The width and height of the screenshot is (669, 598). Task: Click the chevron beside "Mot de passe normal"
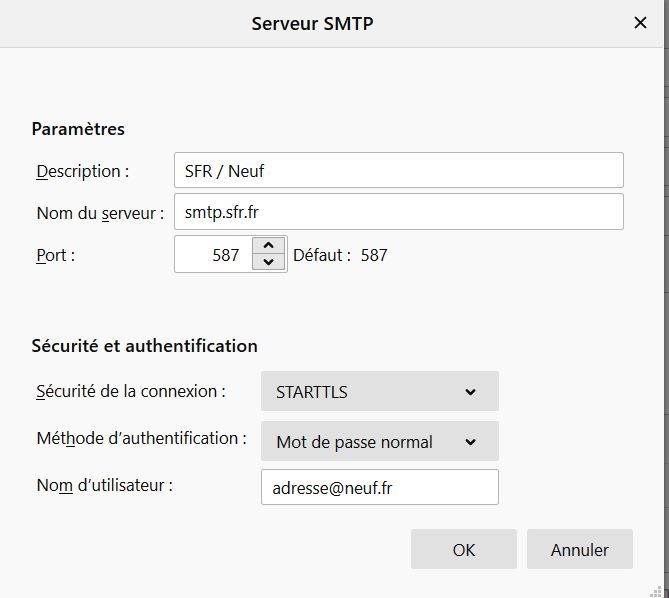470,442
